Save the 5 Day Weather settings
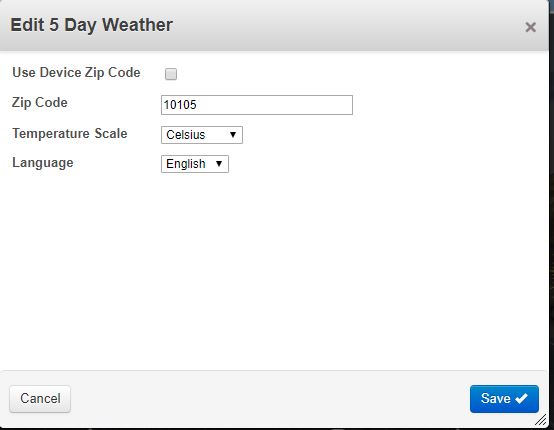 504,399
